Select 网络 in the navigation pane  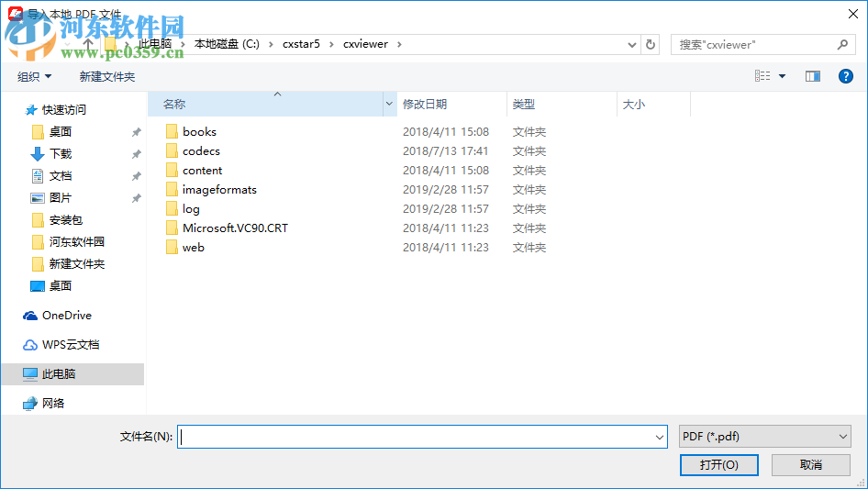click(52, 403)
